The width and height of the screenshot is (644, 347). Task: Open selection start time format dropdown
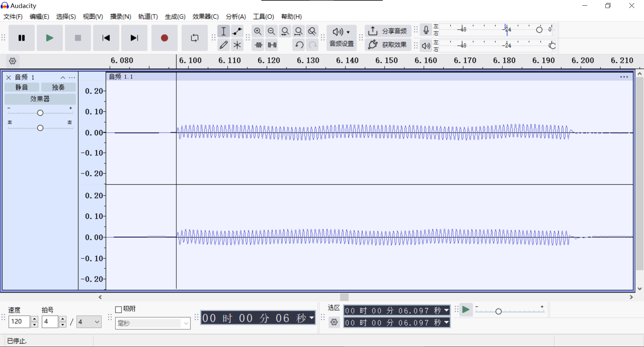point(446,310)
